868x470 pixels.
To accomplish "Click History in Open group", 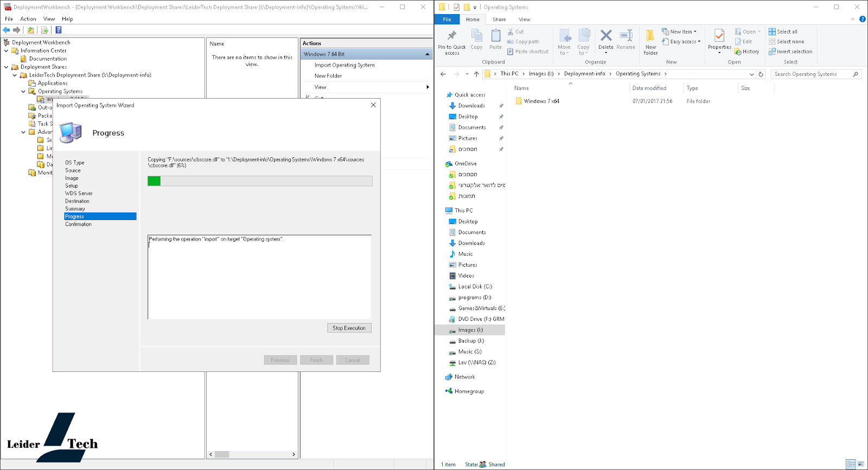I will (747, 51).
